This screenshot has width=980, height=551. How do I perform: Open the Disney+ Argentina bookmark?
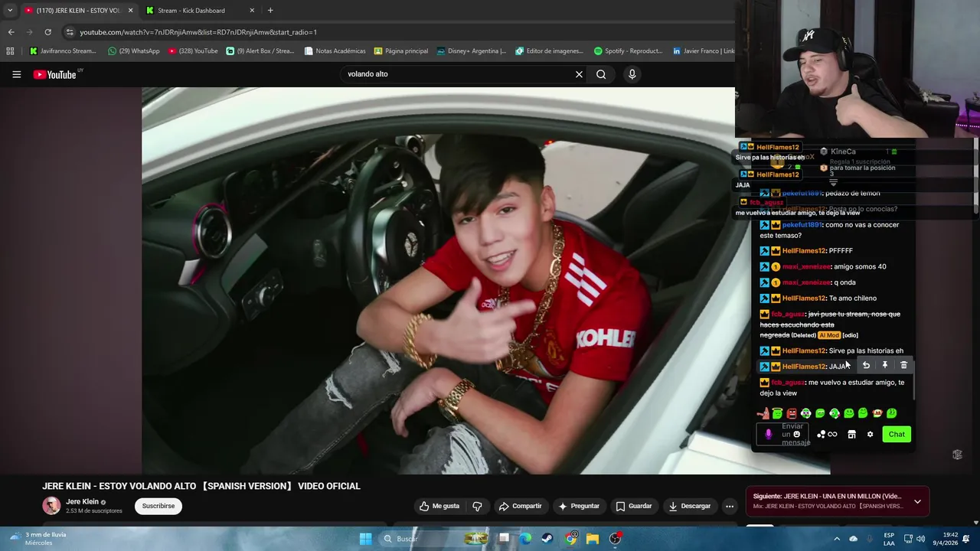472,51
